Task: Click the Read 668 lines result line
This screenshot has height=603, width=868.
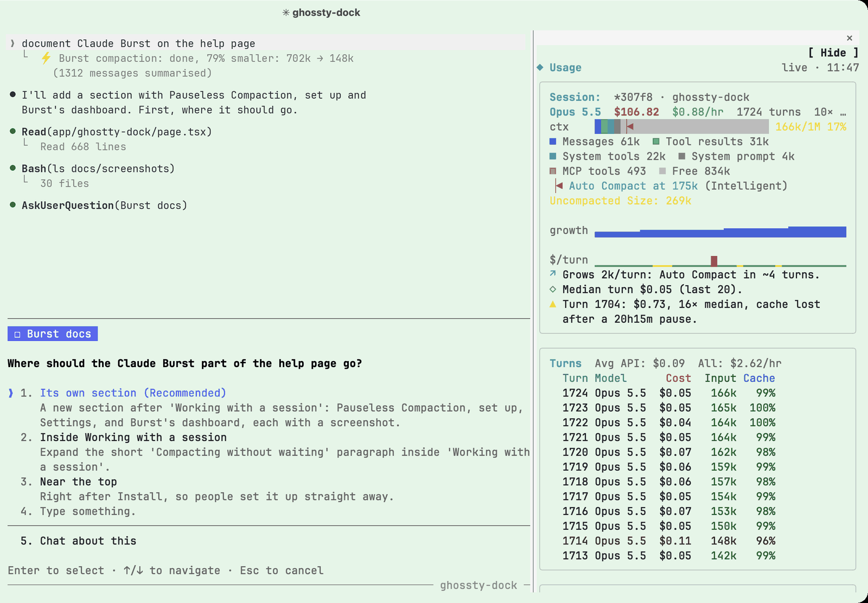Action: tap(83, 147)
